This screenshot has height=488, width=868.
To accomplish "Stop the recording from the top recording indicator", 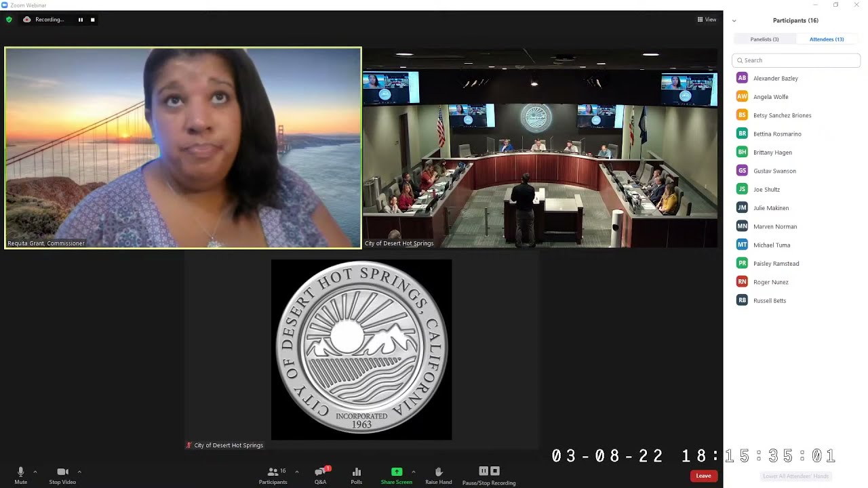I will [x=93, y=20].
